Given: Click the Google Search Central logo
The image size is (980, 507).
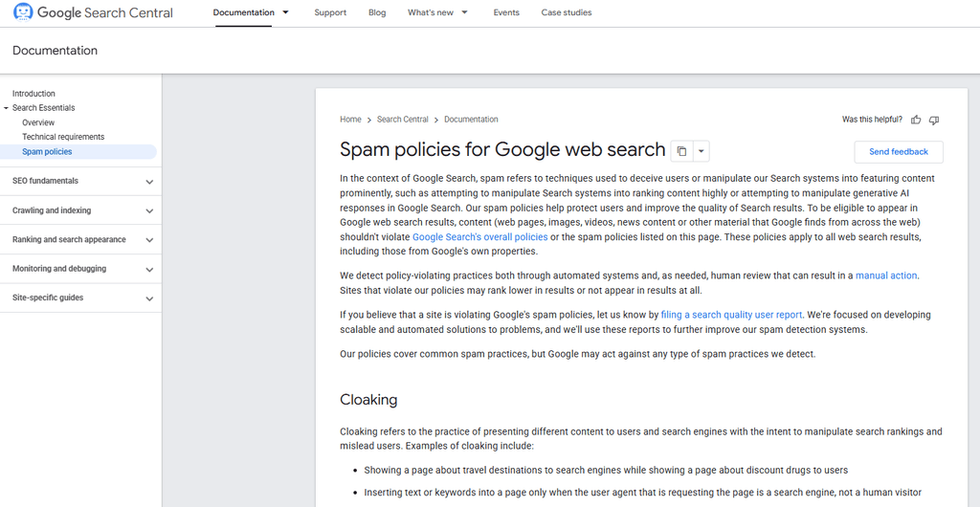Looking at the screenshot, I should [93, 12].
